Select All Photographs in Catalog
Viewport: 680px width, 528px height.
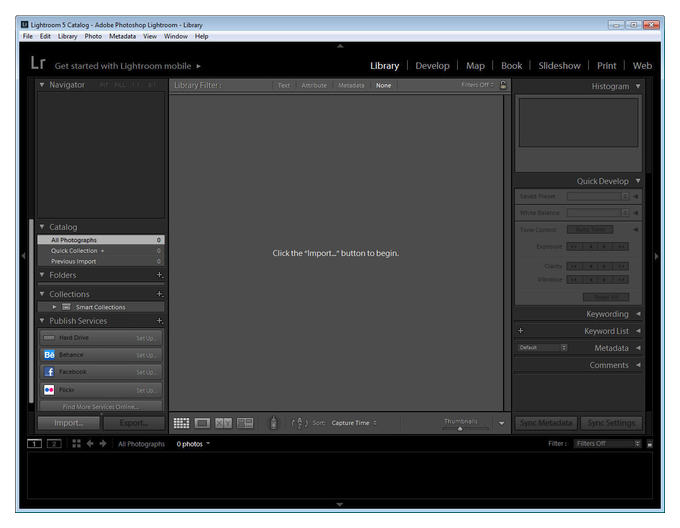pos(101,240)
